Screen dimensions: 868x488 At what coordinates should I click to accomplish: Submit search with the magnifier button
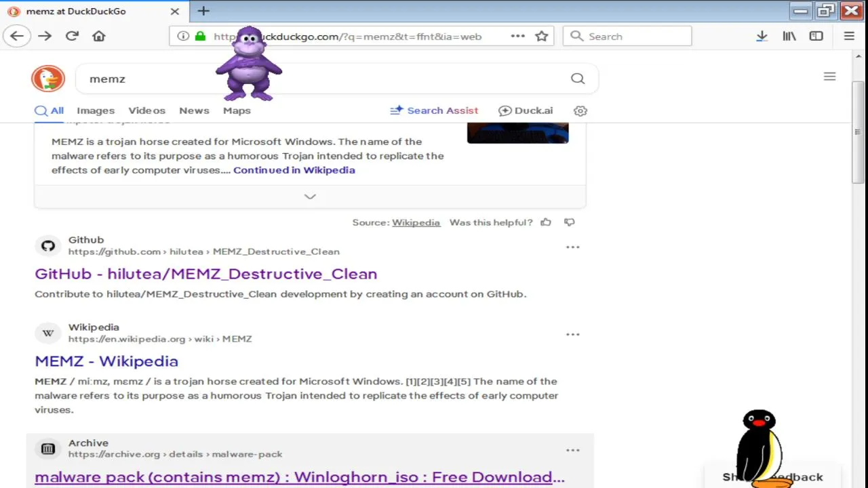click(x=577, y=79)
